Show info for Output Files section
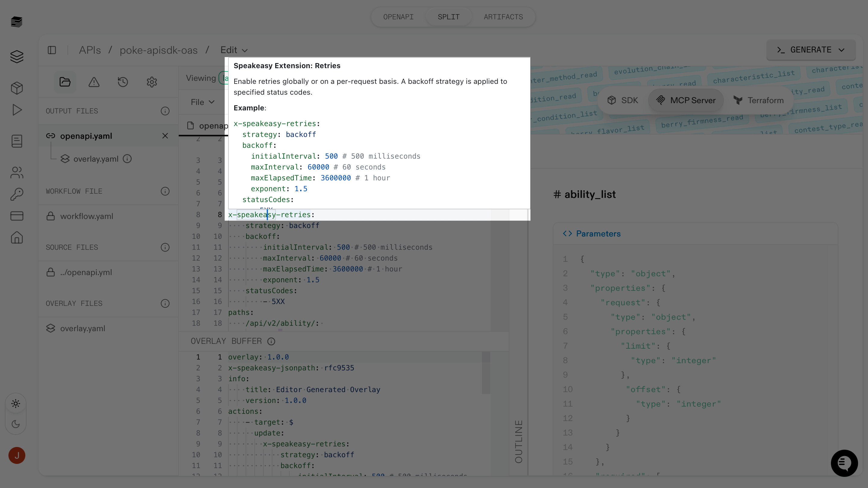 [165, 111]
